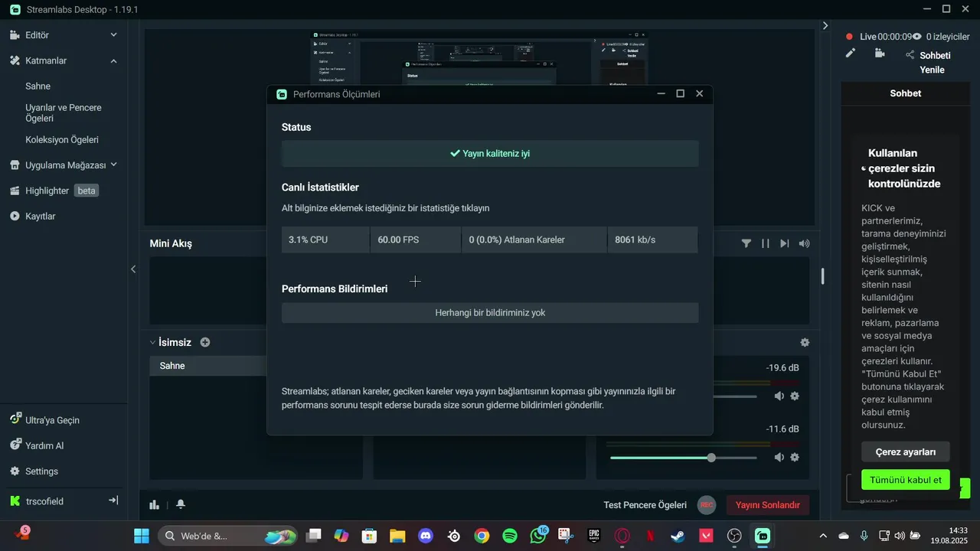Click the 3.1% CPU statistic
The image size is (980, 551).
[x=325, y=240]
